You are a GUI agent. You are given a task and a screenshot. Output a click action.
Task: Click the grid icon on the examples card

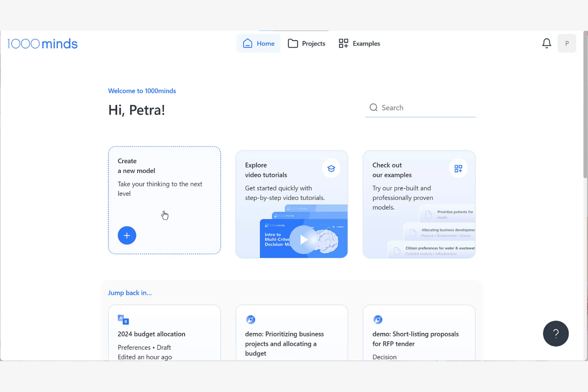(x=458, y=168)
